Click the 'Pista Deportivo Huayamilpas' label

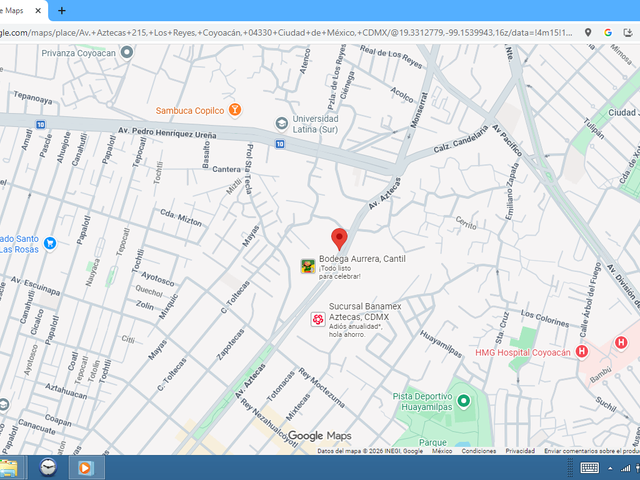(x=422, y=402)
